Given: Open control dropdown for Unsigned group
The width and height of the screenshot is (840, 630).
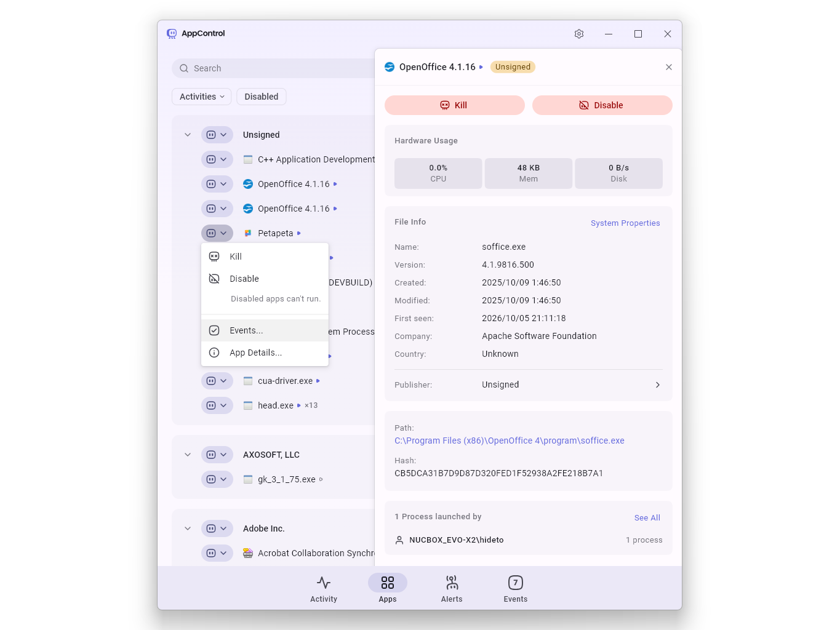Looking at the screenshot, I should click(217, 135).
